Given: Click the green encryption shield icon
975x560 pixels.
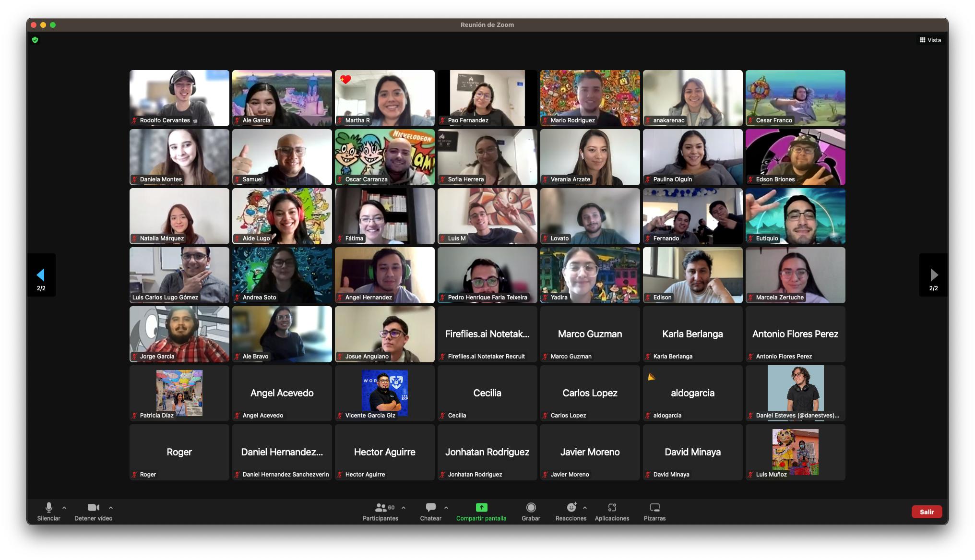Looking at the screenshot, I should (35, 40).
